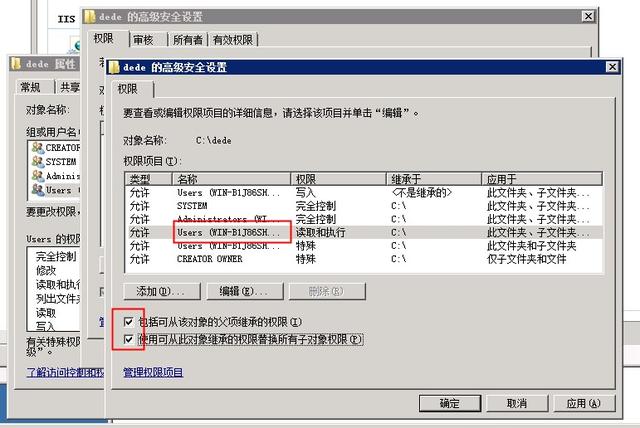This screenshot has height=428, width=640.
Task: Select the Users 读取和执行 permission row
Action: pos(363,233)
